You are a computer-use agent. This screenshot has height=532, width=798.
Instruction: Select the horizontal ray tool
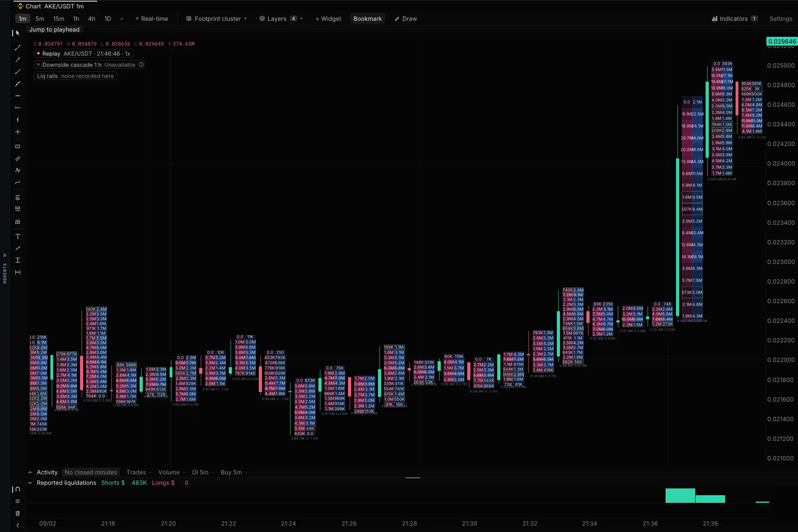point(18,108)
